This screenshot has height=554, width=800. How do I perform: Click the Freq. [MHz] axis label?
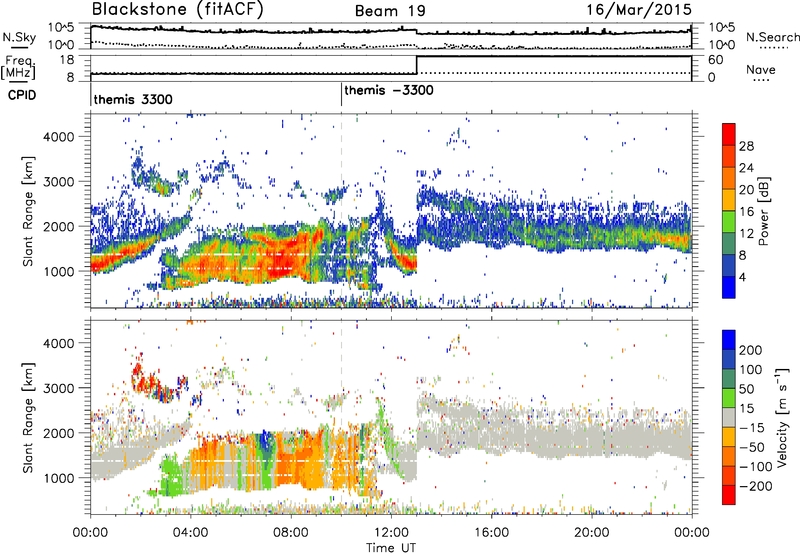click(x=19, y=68)
